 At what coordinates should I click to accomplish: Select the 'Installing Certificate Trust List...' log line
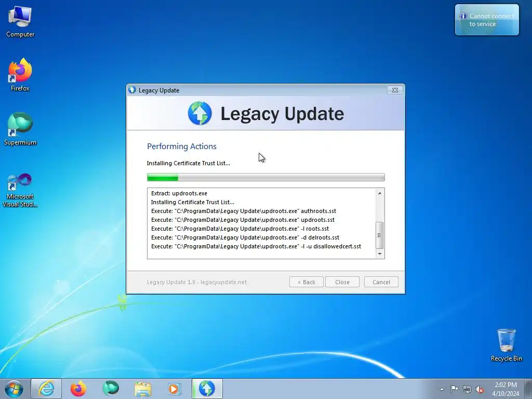coord(192,202)
